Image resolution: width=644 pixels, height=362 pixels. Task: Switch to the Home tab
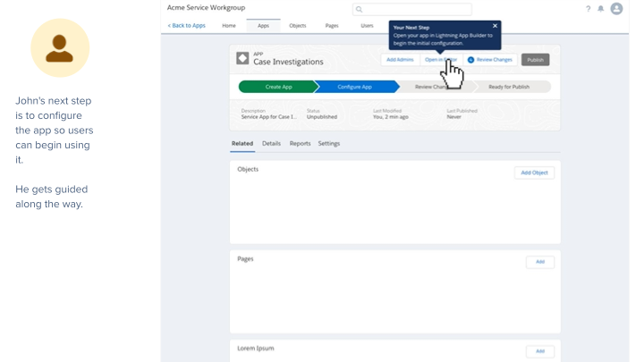point(229,26)
